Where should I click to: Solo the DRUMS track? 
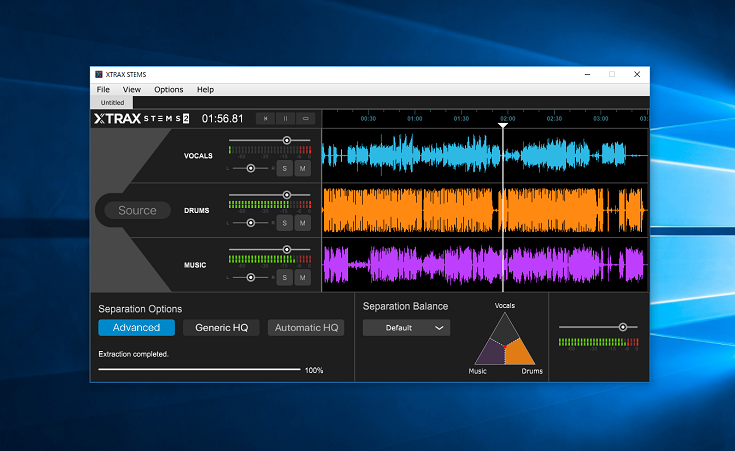tap(285, 223)
